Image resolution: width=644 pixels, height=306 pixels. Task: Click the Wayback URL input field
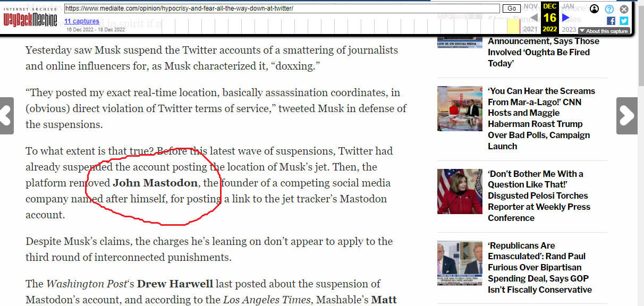[x=282, y=8]
